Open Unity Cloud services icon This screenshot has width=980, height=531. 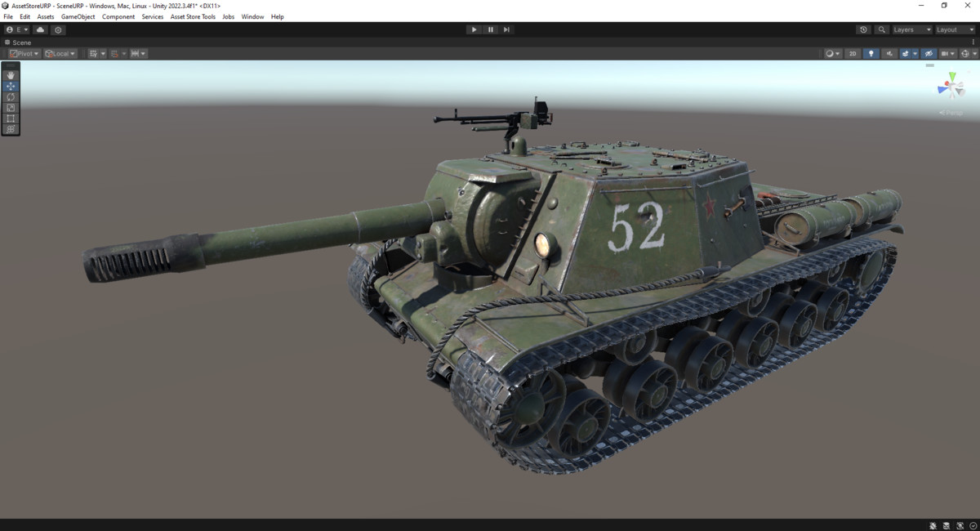40,29
